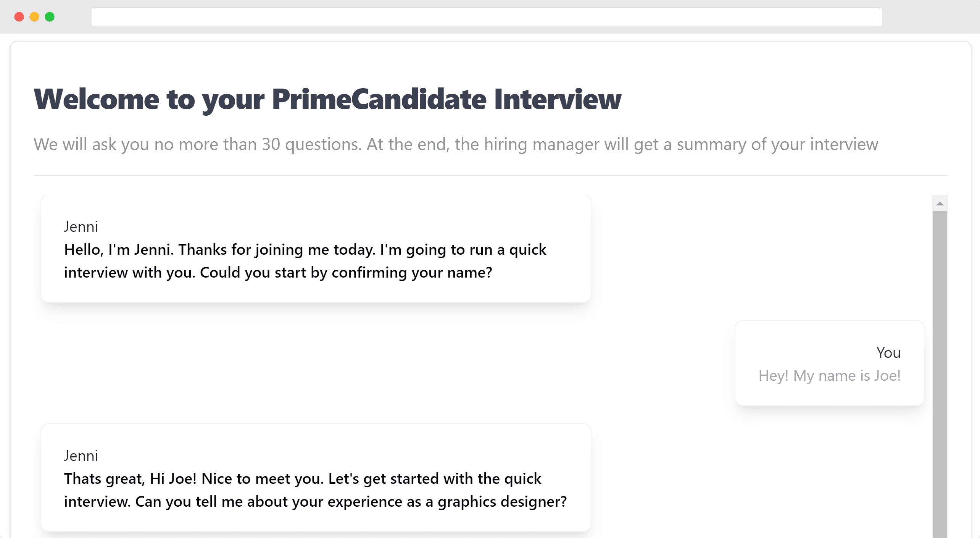
Task: Click the 30 questions subtitle text
Action: click(x=456, y=144)
